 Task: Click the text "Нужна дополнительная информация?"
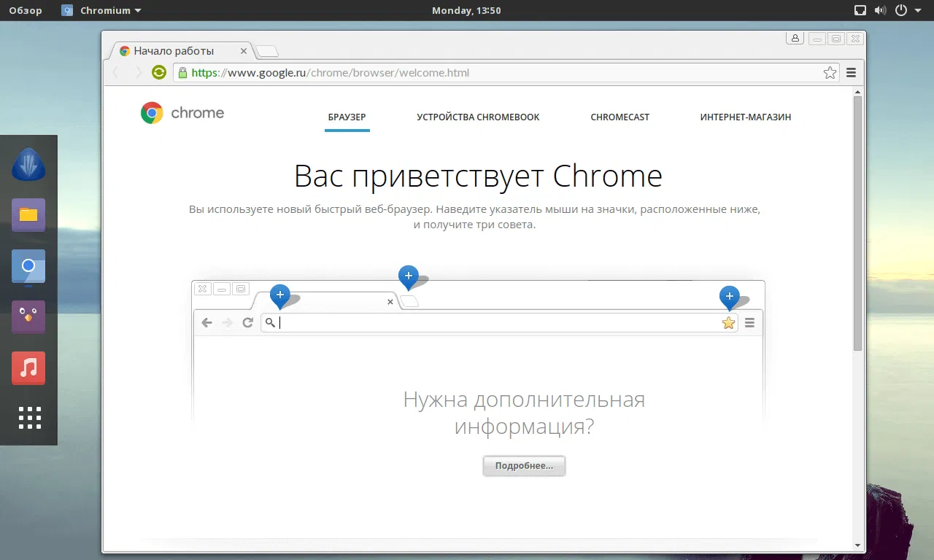524,413
